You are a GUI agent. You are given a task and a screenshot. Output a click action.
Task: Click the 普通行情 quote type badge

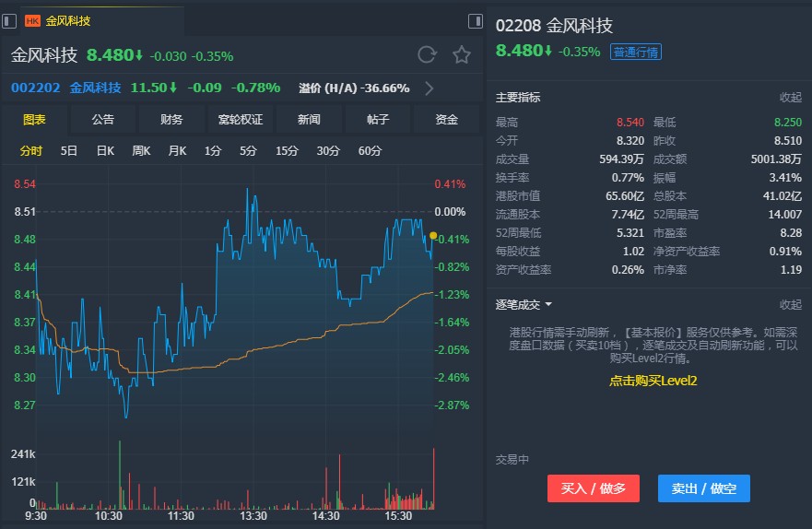click(x=636, y=52)
